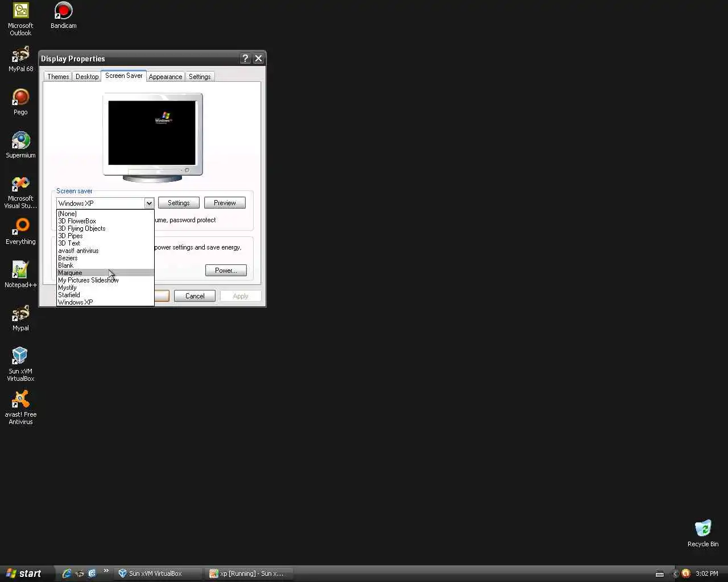Choose Windows XP in the dropdown list
The image size is (728, 582).
click(105, 302)
